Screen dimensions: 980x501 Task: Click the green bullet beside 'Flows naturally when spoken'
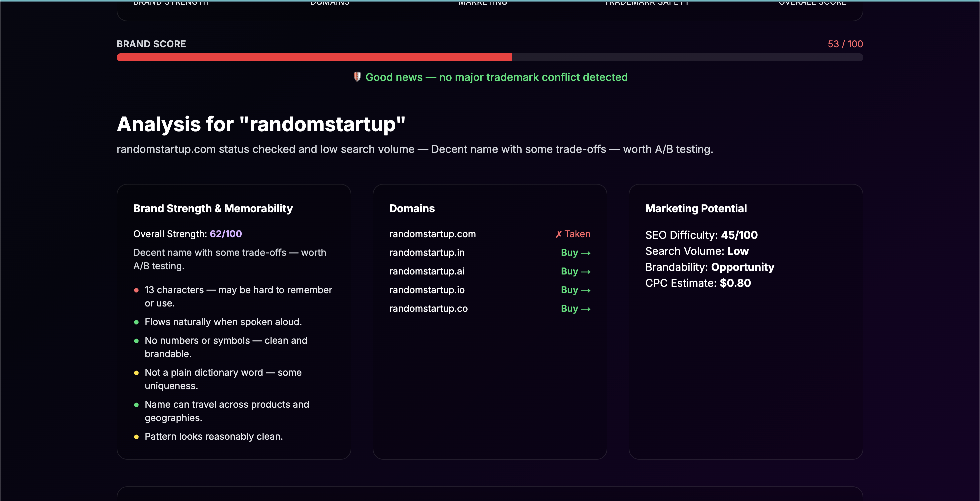pyautogui.click(x=137, y=322)
